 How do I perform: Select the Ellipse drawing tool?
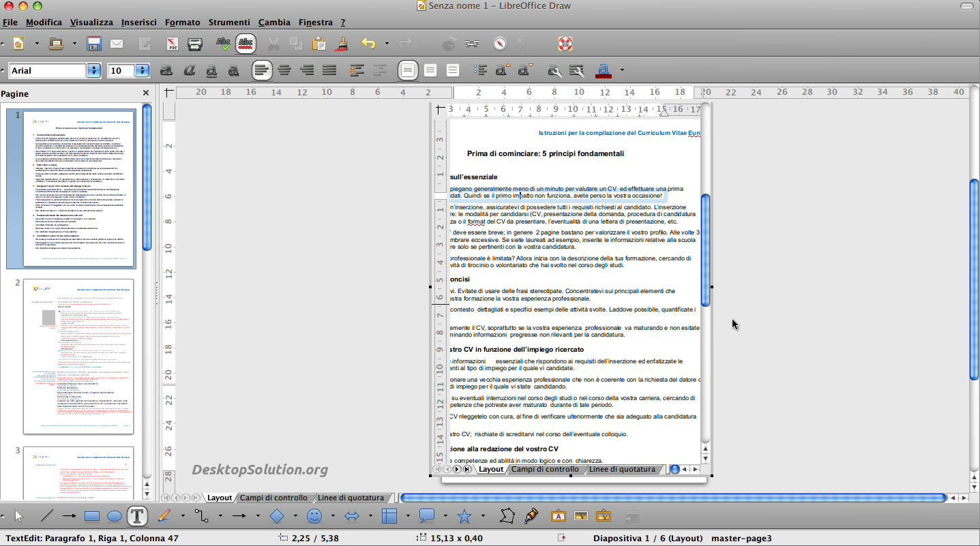(115, 517)
